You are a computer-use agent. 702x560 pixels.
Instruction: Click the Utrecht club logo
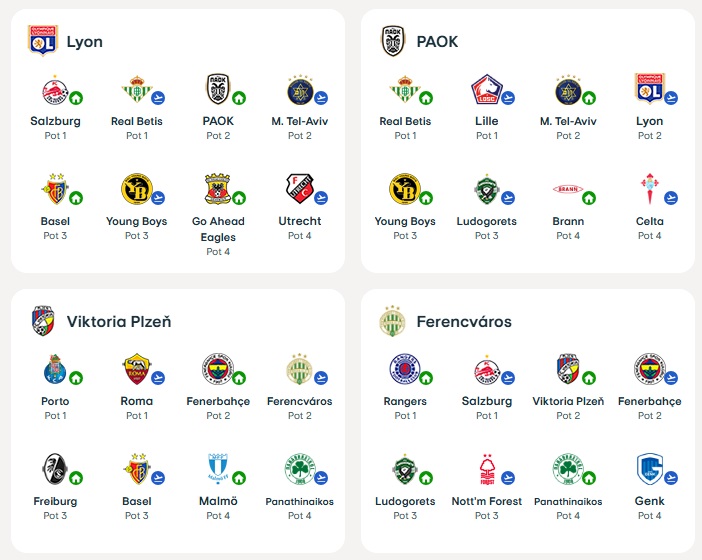pos(300,189)
